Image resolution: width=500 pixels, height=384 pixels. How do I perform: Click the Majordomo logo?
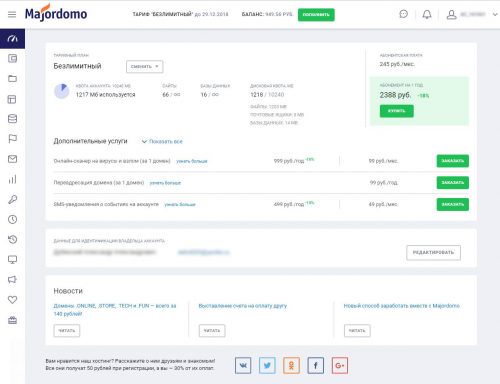(56, 13)
